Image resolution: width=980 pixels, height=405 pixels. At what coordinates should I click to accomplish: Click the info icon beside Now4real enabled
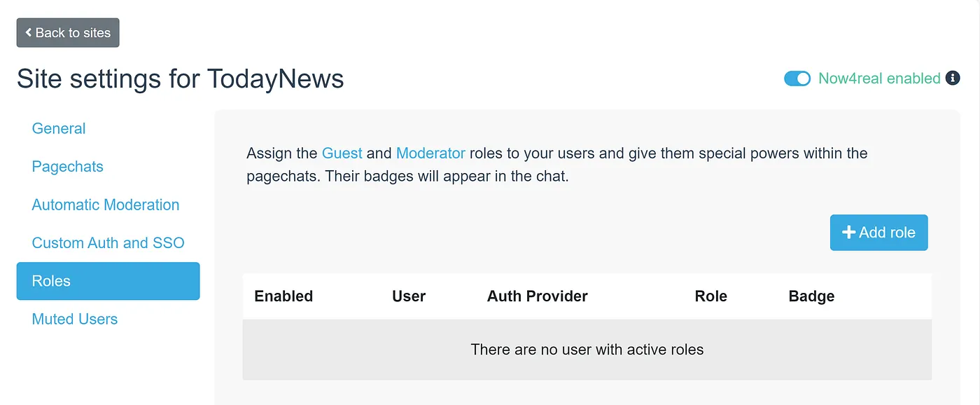coord(953,78)
